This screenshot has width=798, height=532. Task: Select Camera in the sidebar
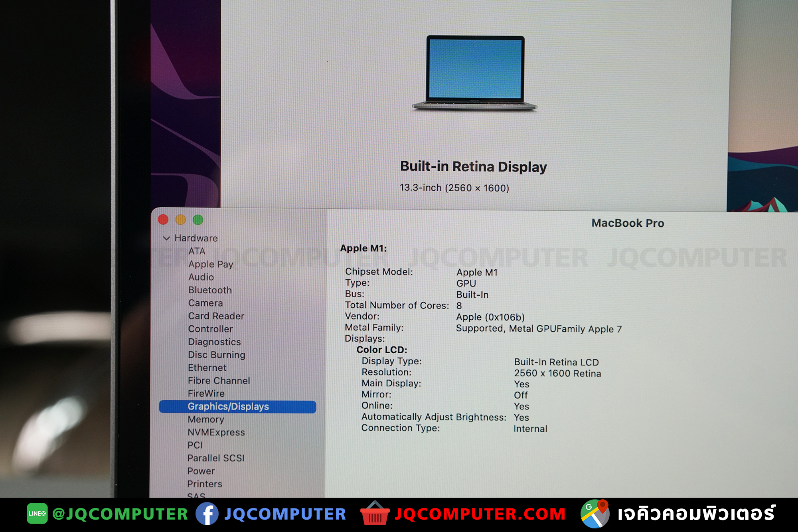pos(205,303)
